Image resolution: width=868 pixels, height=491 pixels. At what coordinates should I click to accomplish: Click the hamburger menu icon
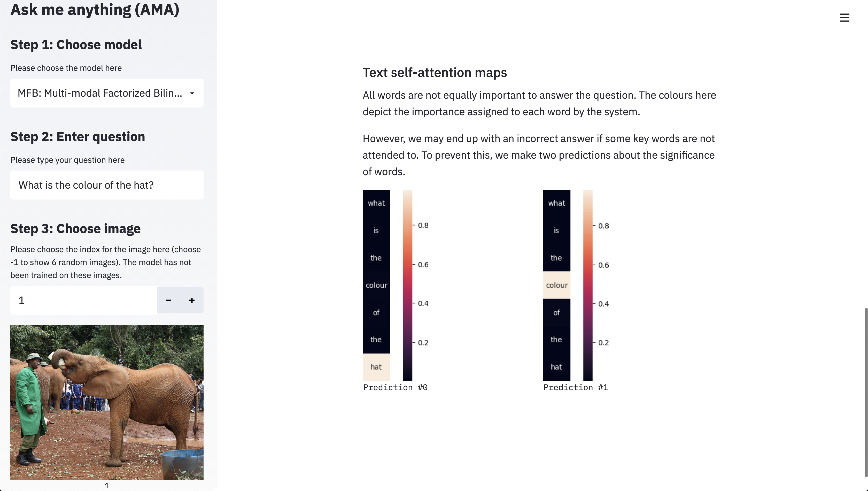coord(845,17)
